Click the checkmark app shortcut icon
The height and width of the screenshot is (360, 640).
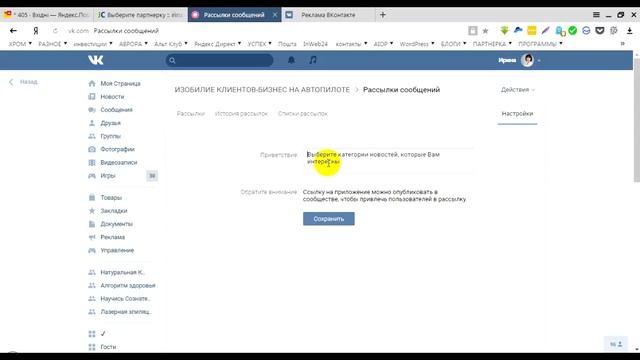tap(92, 334)
